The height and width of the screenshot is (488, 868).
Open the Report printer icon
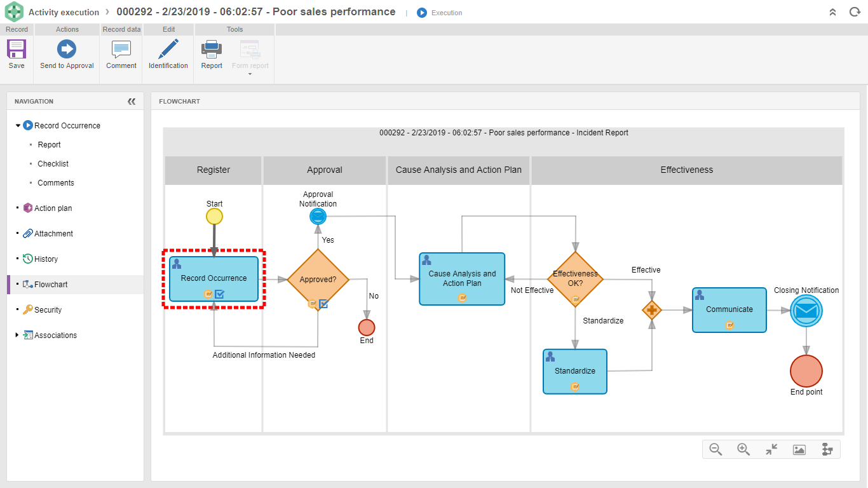click(212, 49)
